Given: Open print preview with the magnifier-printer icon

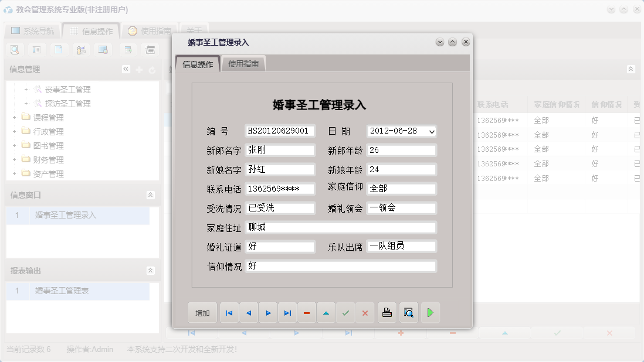Looking at the screenshot, I should [408, 312].
